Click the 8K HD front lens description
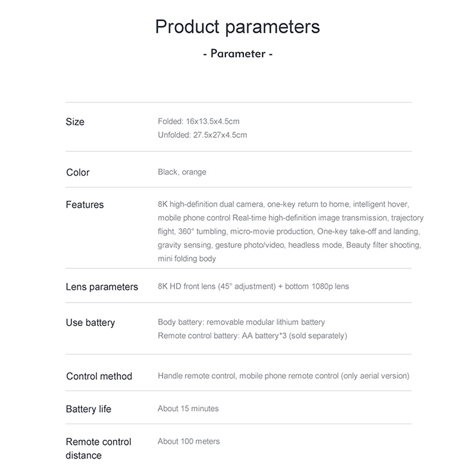The image size is (476, 476). coord(253,286)
